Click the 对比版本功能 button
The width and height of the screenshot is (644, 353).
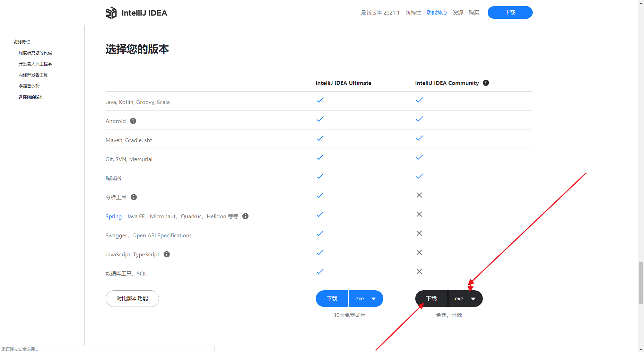pos(132,299)
